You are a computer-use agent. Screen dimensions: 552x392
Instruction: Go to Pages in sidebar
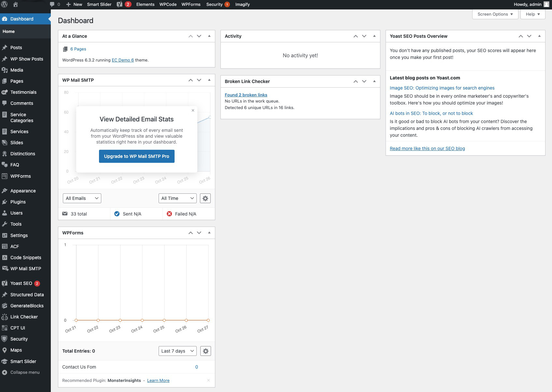(x=25, y=81)
